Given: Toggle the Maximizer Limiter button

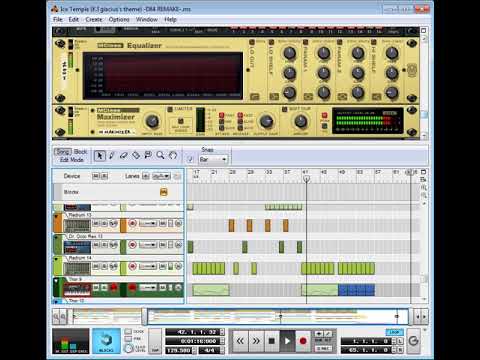Looking at the screenshot, I should [170, 109].
